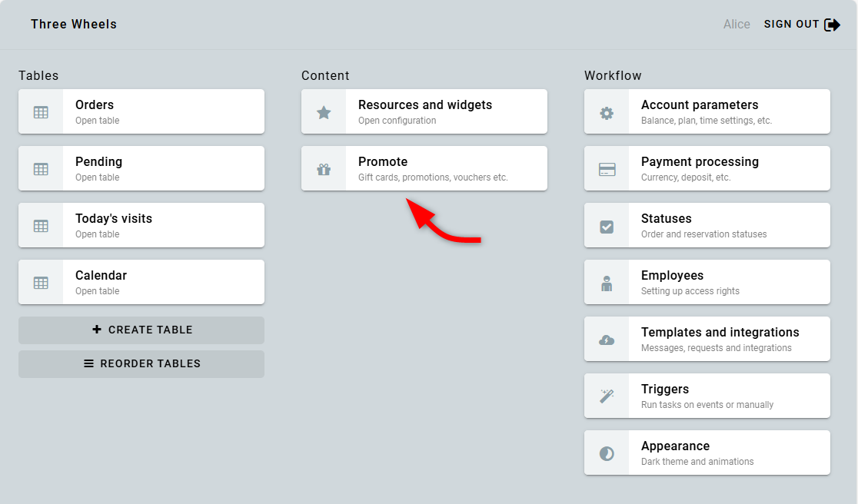
Task: Click the Sign Out text
Action: 791,25
